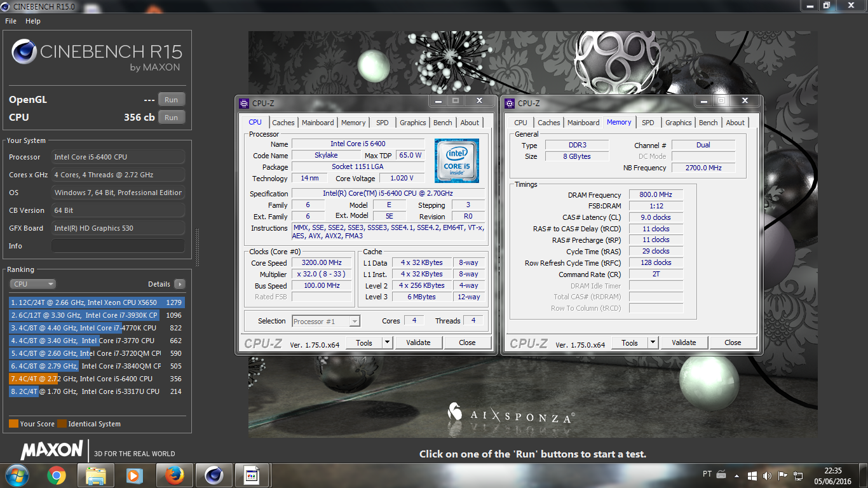Open network connection tray icon
Viewport: 868px width, 488px height.
coord(797,475)
